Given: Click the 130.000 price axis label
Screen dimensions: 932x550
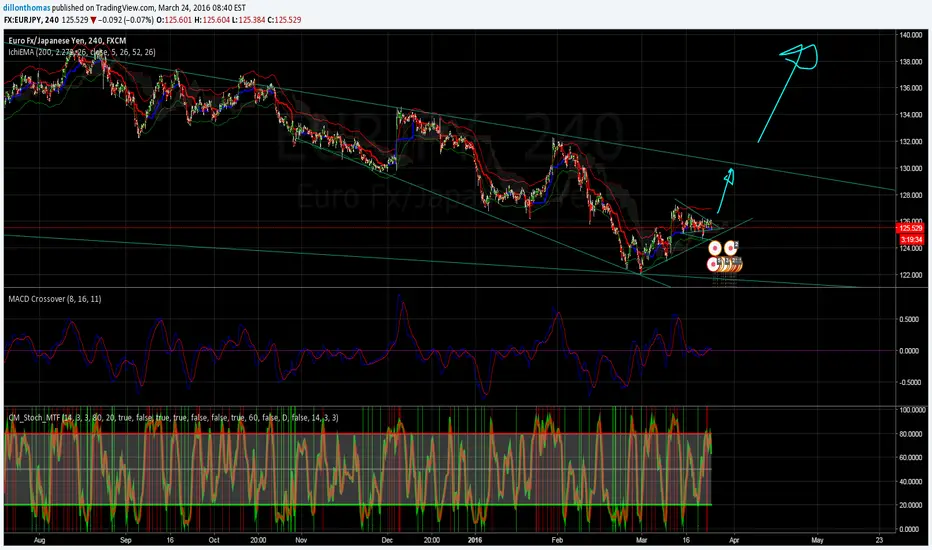Looking at the screenshot, I should click(x=911, y=168).
